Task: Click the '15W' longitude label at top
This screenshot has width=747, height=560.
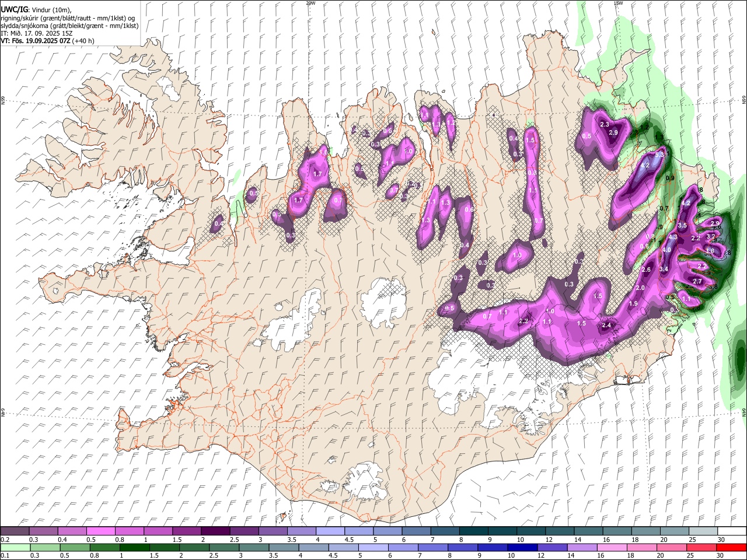Action: point(617,3)
